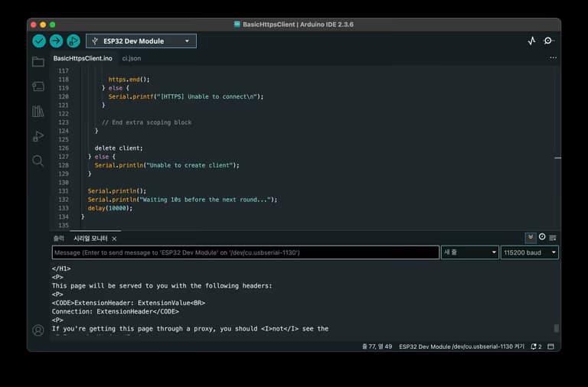
Task: Open the line ending dropdown
Action: point(469,252)
